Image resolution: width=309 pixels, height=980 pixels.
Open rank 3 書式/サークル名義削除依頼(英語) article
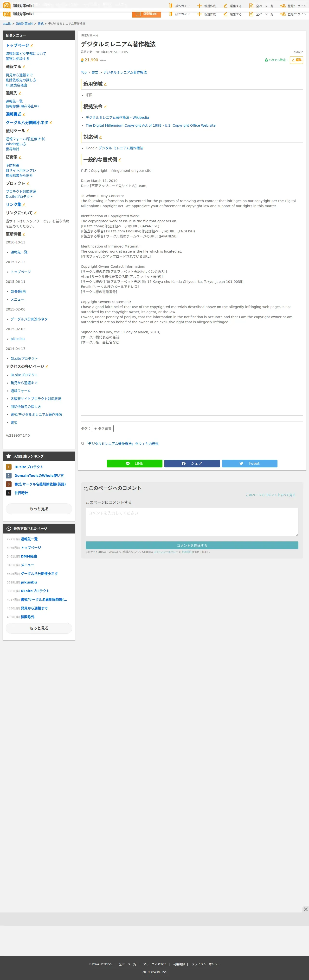coord(40,484)
